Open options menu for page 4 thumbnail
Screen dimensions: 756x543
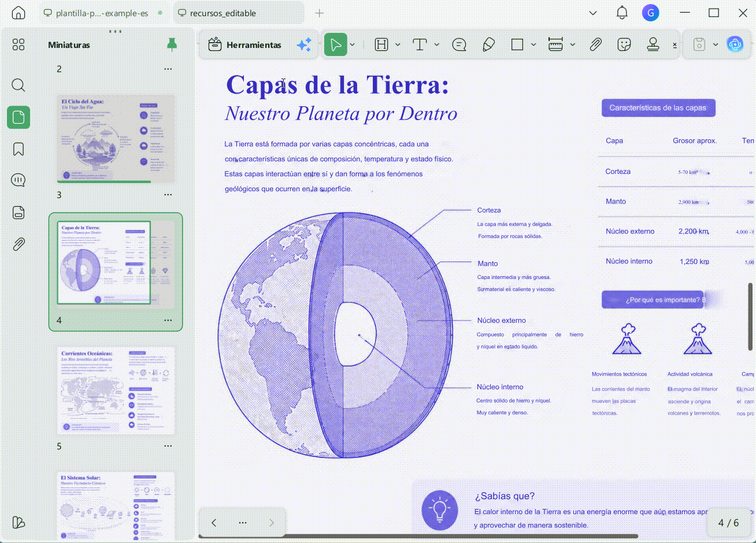(168, 320)
